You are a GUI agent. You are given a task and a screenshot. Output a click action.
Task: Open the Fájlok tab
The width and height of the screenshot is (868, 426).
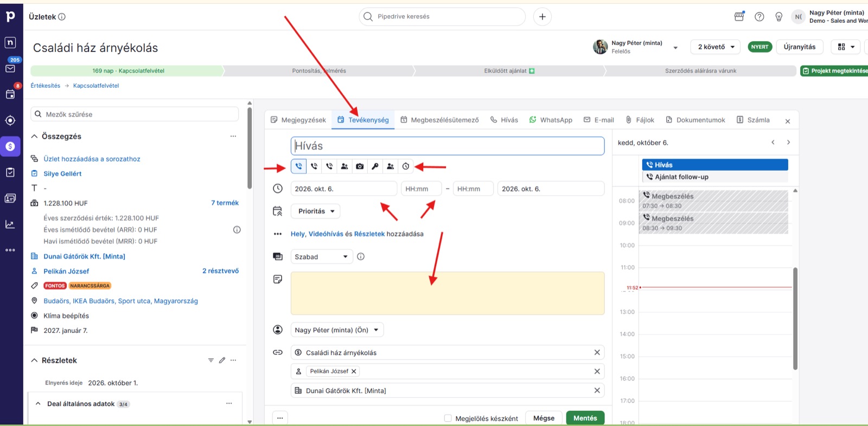[640, 120]
